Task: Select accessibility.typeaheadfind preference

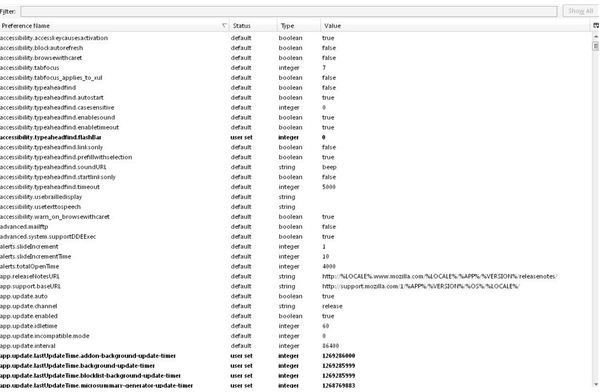Action: tap(296, 88)
